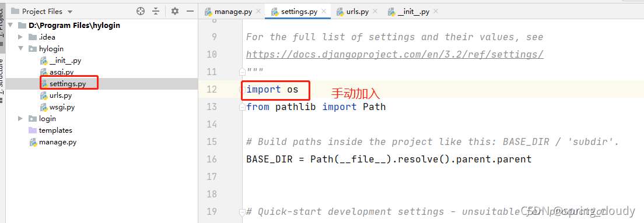The image size is (644, 223).
Task: Click the Python icon on urls.py tab
Action: click(x=340, y=12)
